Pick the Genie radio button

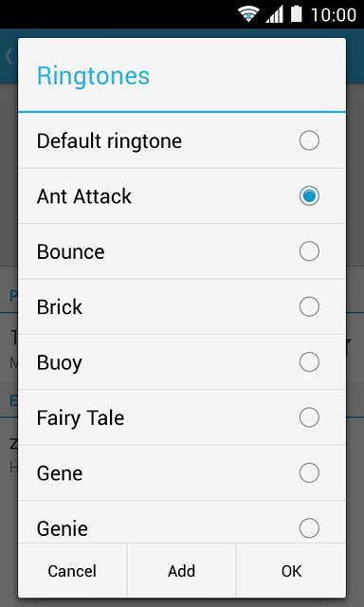pos(309,528)
